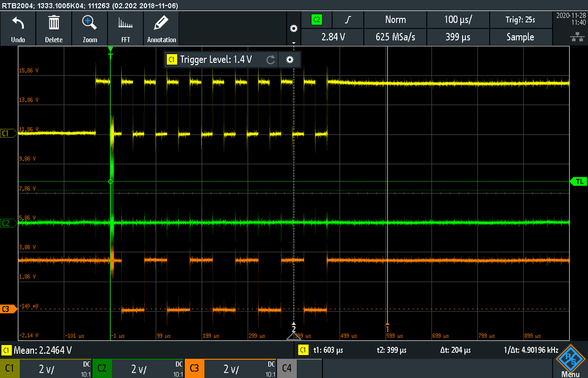Image resolution: width=588 pixels, height=378 pixels.
Task: Open the FFT analysis tool
Action: pyautogui.click(x=125, y=29)
